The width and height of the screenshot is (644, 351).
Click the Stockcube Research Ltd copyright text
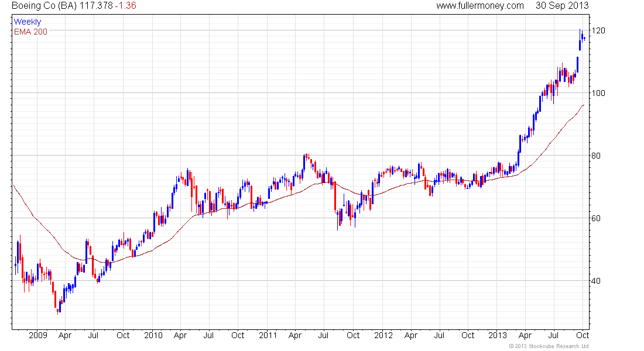coord(549,346)
